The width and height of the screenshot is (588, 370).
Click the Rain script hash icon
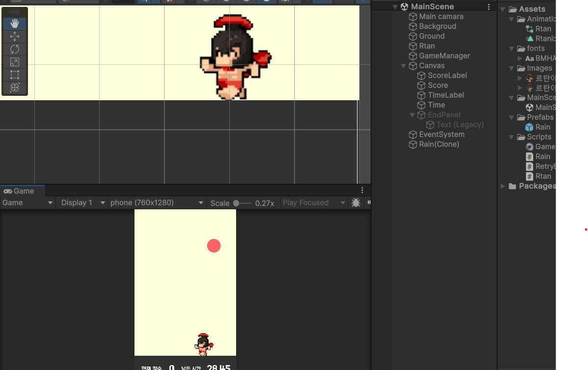pyautogui.click(x=530, y=157)
